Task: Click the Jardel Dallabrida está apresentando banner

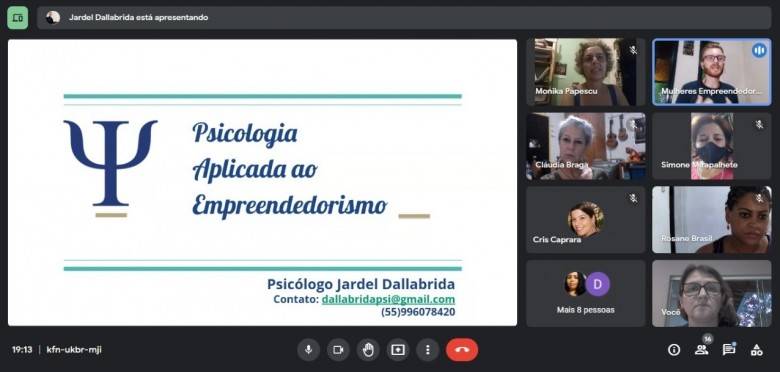Action: click(404, 18)
